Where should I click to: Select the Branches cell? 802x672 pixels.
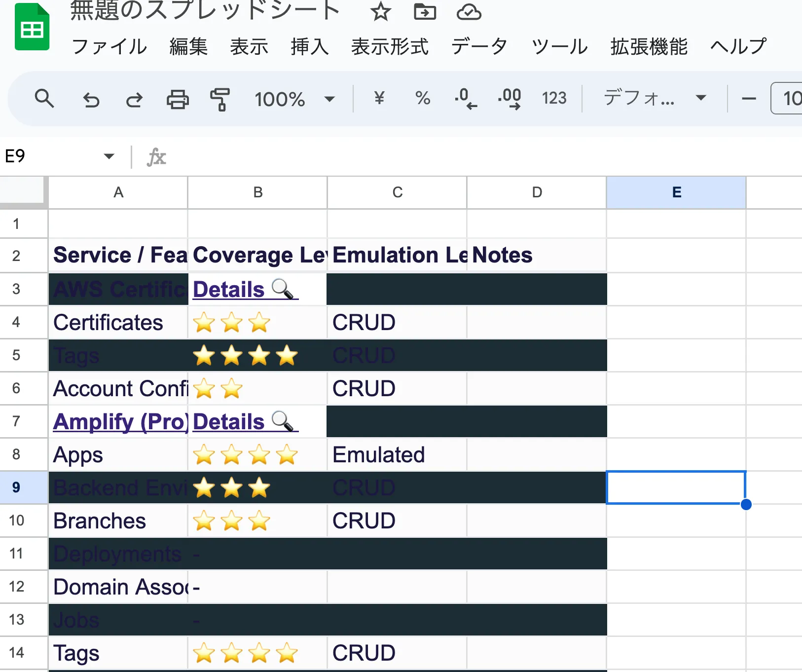(x=118, y=521)
